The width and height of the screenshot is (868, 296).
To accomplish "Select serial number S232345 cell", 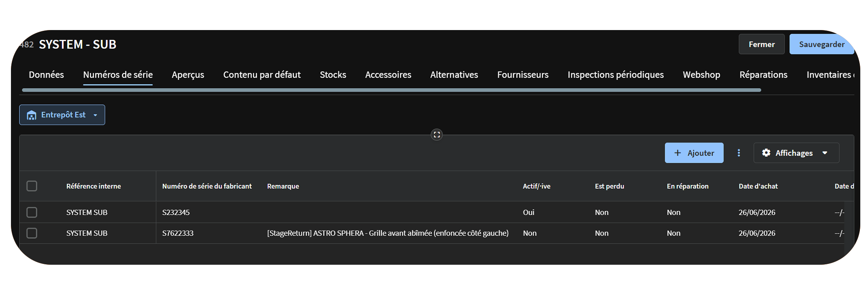I will [x=176, y=212].
